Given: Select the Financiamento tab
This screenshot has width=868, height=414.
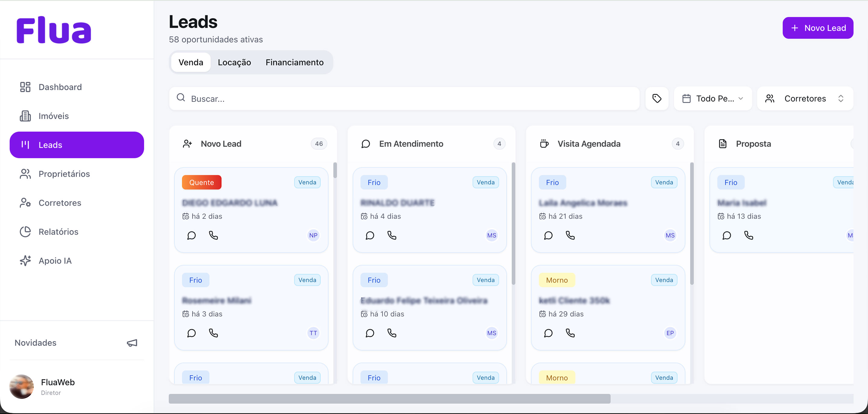Looking at the screenshot, I should [294, 62].
